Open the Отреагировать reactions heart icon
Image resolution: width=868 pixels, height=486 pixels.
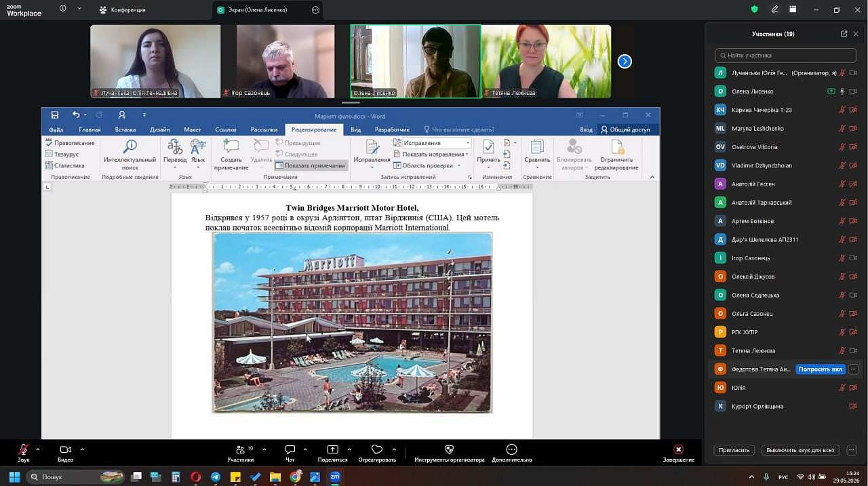point(377,449)
